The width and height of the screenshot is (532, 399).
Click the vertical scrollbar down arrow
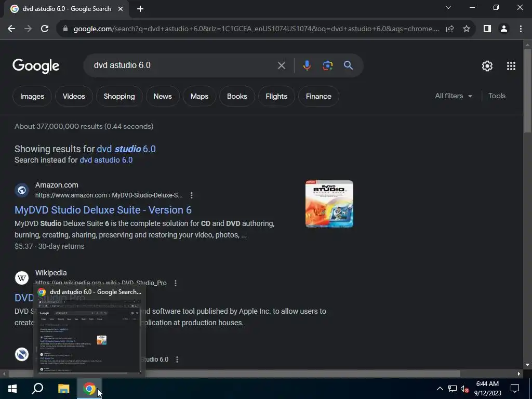pos(528,365)
